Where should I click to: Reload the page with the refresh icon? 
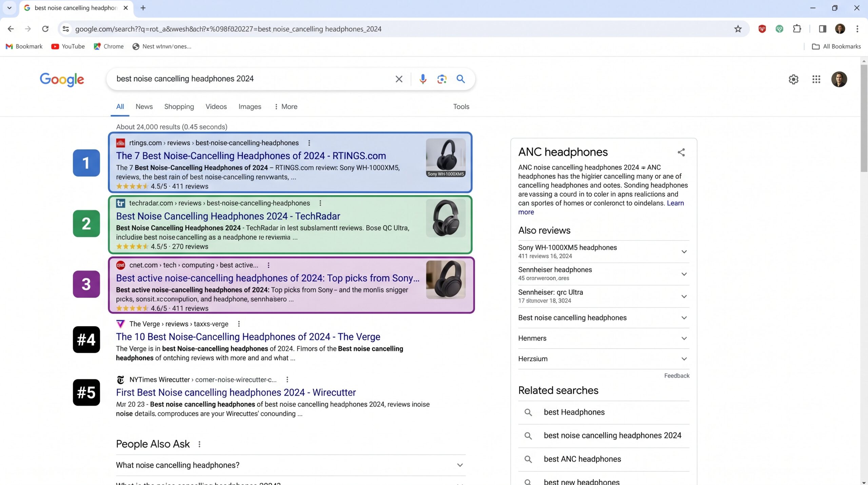[45, 29]
